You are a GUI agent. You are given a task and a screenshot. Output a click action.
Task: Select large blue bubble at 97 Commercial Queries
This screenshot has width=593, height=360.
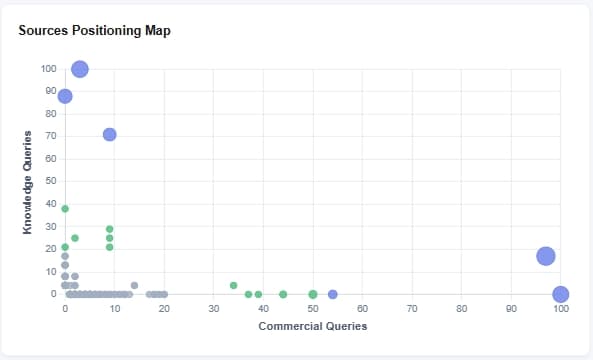click(546, 256)
